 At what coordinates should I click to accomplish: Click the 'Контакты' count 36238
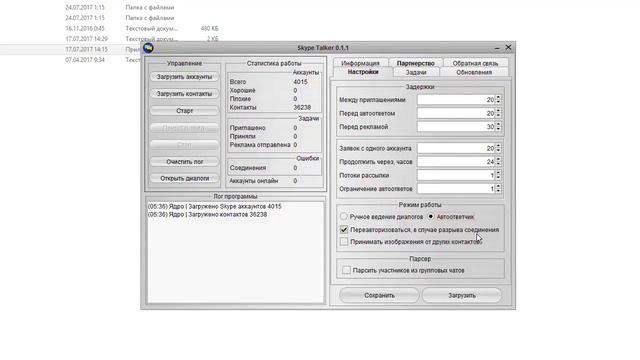click(x=302, y=107)
